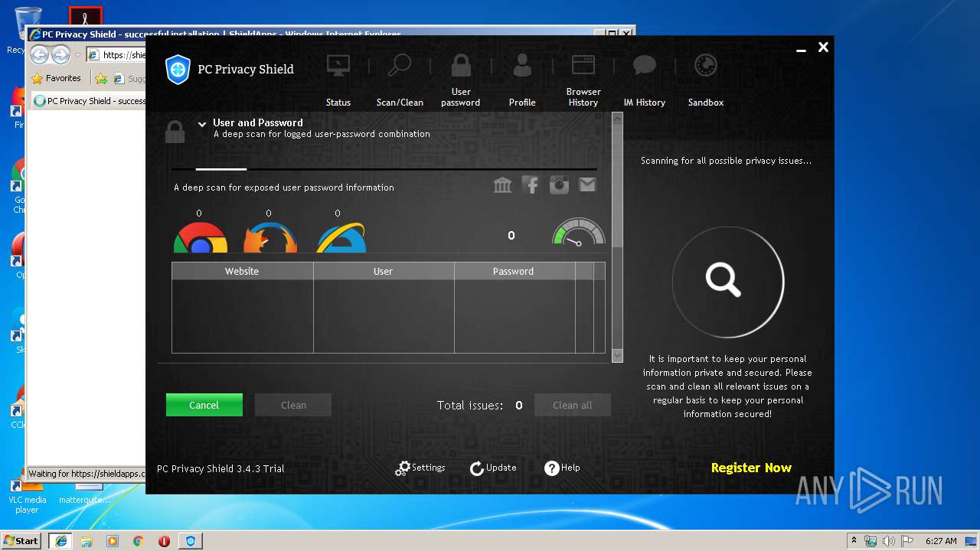This screenshot has width=980, height=551.
Task: Click the Internet Explorer back button
Action: [x=39, y=54]
